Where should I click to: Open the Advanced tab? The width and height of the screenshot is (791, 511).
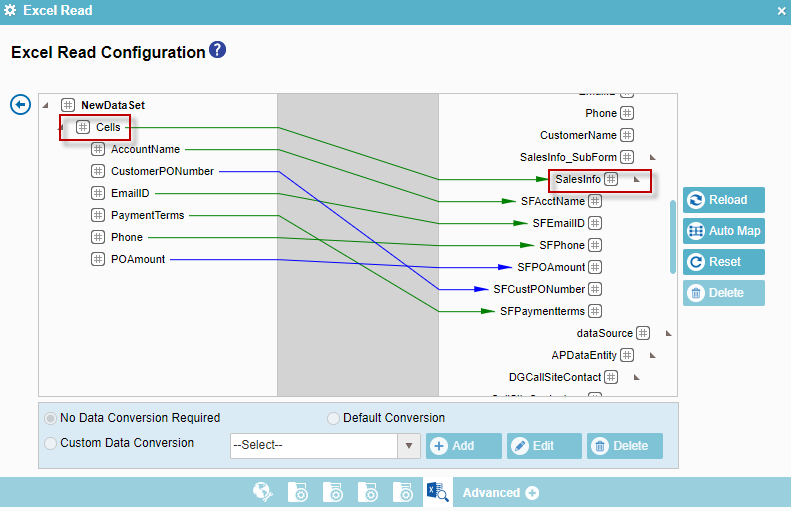coord(499,492)
